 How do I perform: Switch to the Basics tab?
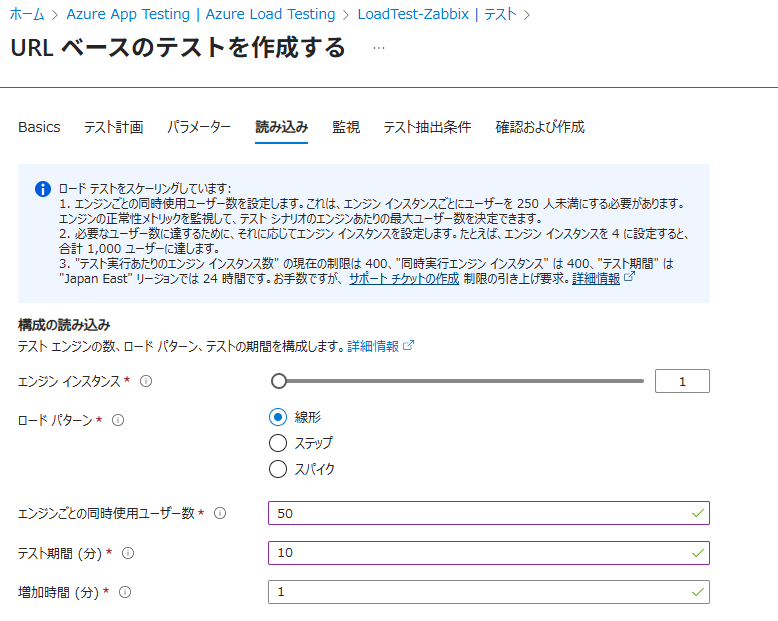pyautogui.click(x=39, y=127)
